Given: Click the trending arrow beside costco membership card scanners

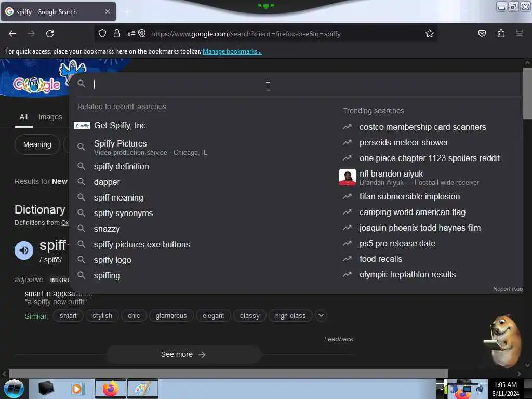Looking at the screenshot, I should coord(347,127).
